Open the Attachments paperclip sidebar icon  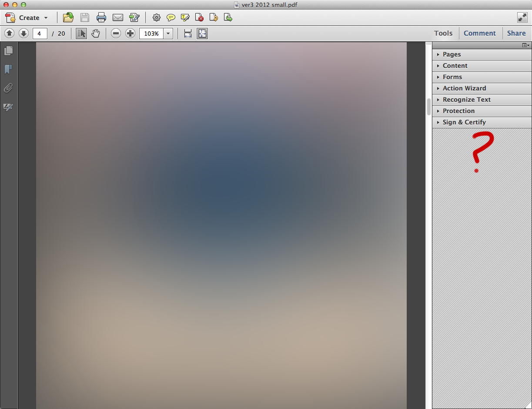[x=8, y=88]
